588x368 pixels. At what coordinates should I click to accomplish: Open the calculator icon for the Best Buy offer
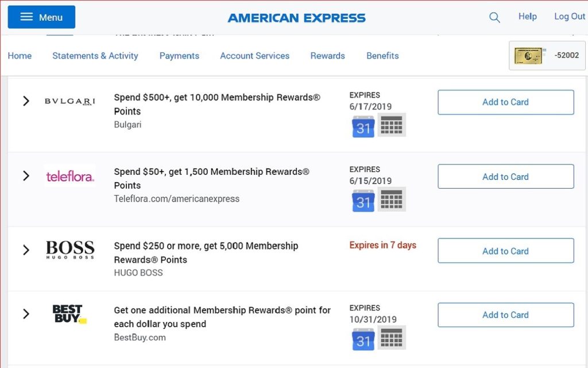point(392,338)
